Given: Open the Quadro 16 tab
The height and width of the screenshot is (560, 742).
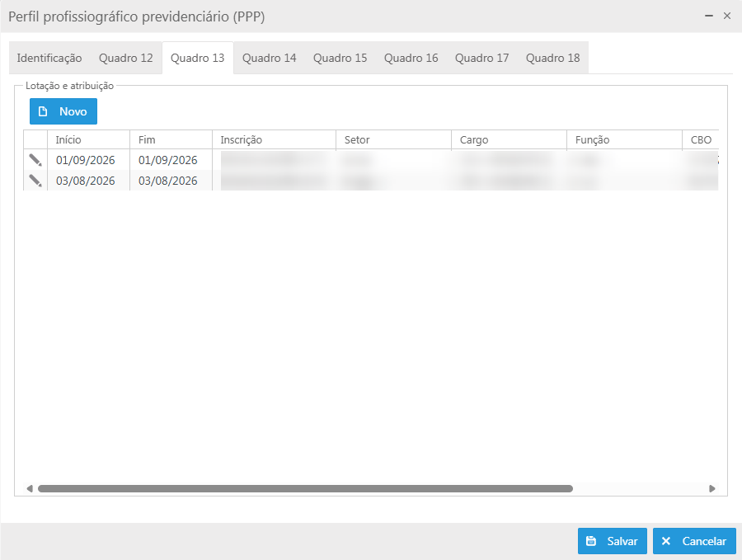Looking at the screenshot, I should click(411, 58).
